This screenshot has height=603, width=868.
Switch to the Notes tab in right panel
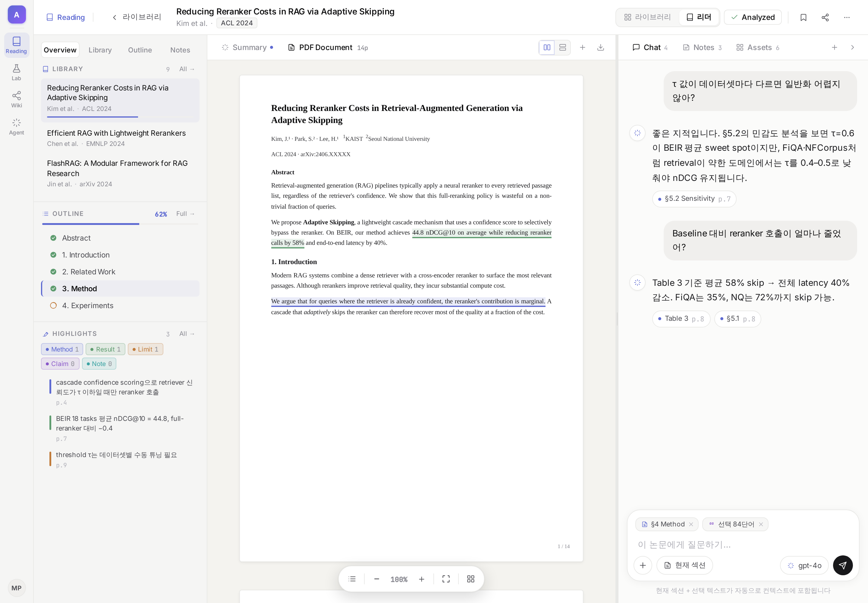click(703, 48)
